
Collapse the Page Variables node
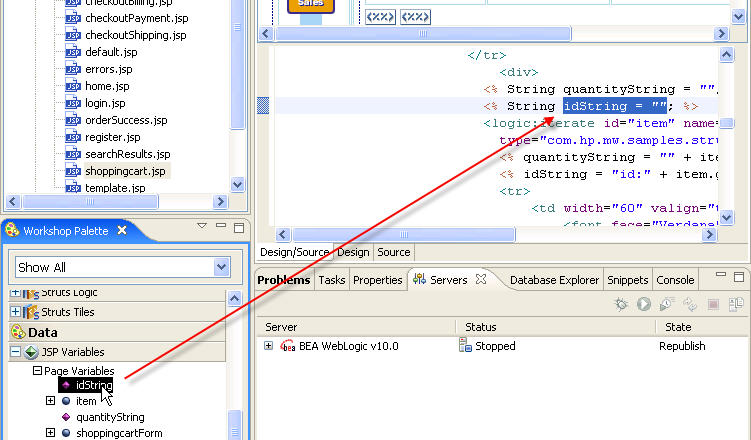click(x=37, y=371)
